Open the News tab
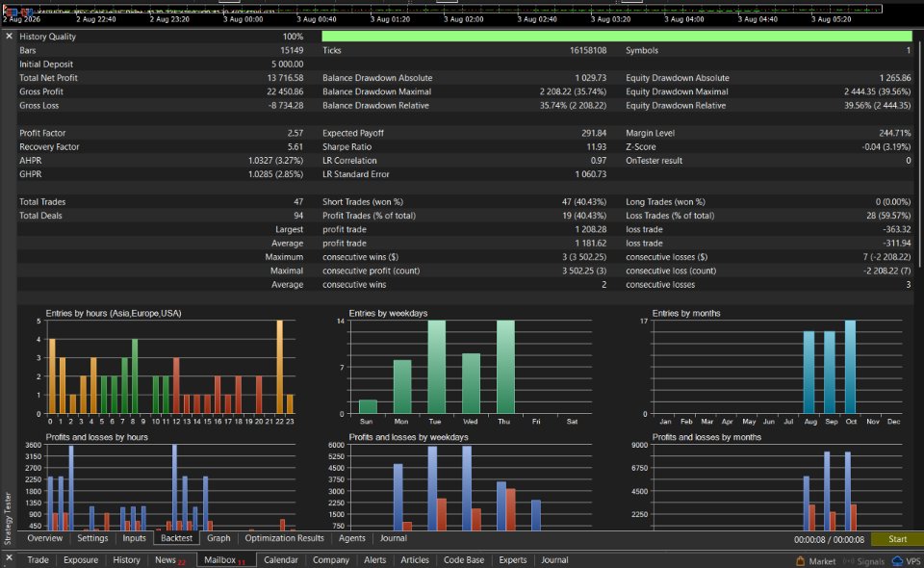Viewport: 924px width, 568px height. pos(169,560)
